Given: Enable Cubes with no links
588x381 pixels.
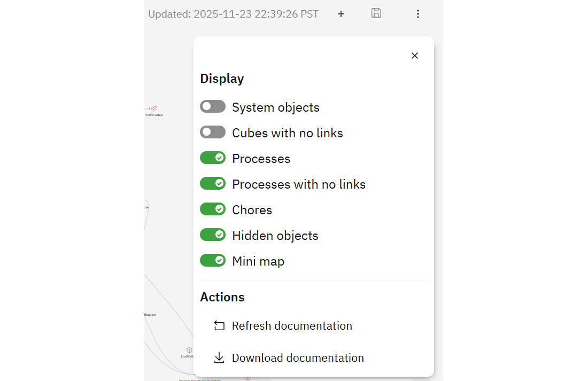Looking at the screenshot, I should point(213,131).
